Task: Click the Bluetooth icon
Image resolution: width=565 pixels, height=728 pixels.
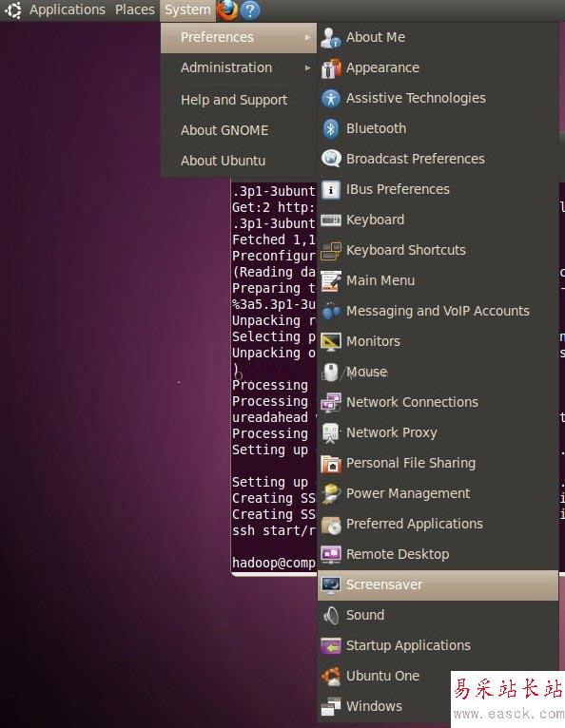Action: click(x=331, y=128)
